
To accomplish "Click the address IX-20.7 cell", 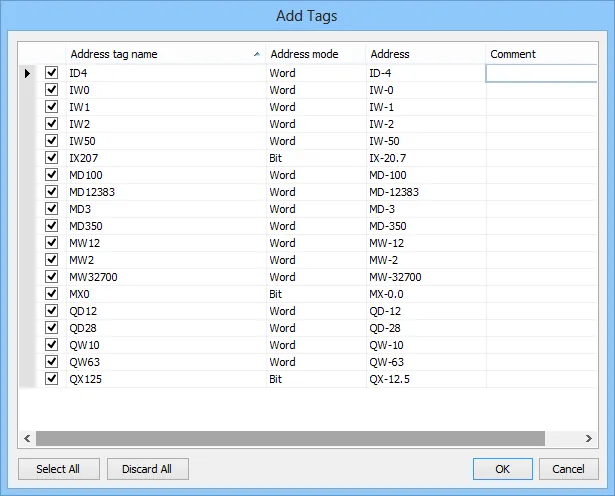I will pos(426,158).
